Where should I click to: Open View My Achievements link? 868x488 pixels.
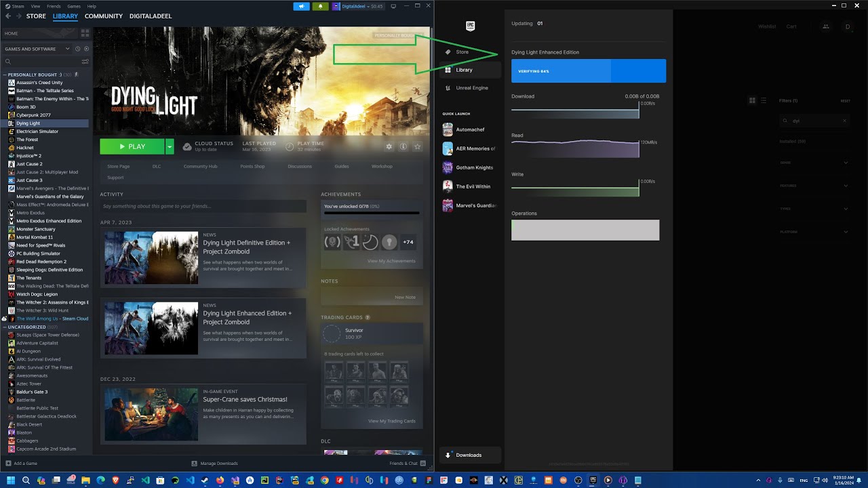click(391, 261)
